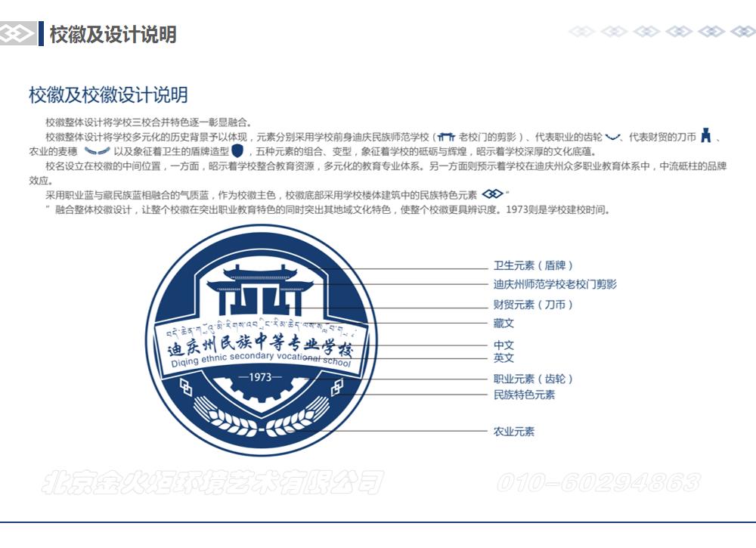Click the inline ethnic diamond pattern icon
Screen dimensions: 756x548
[492, 194]
